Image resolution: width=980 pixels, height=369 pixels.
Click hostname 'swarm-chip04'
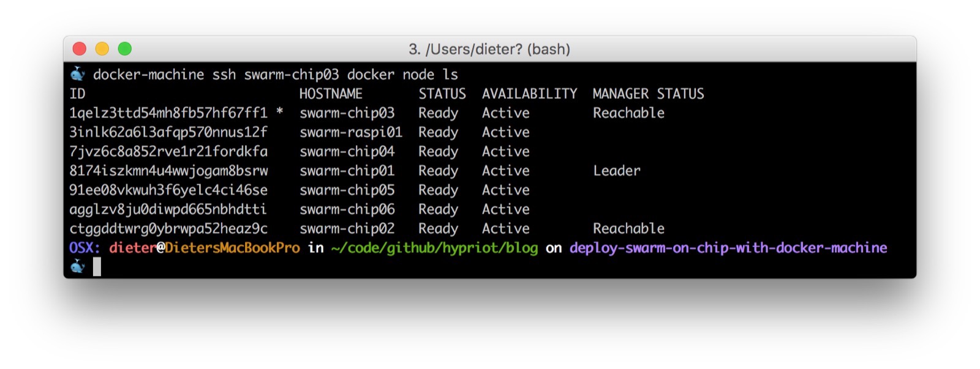point(347,151)
